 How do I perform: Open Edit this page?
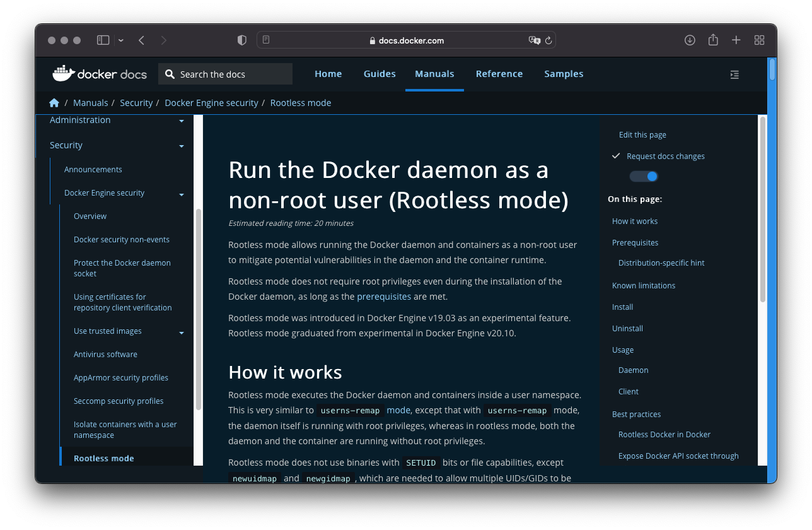pyautogui.click(x=642, y=134)
